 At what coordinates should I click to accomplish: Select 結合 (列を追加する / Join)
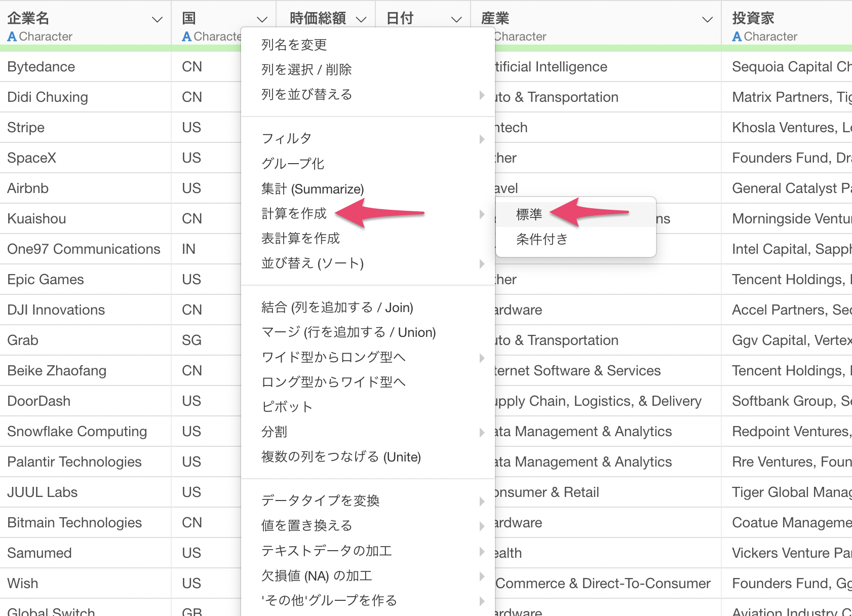click(337, 307)
